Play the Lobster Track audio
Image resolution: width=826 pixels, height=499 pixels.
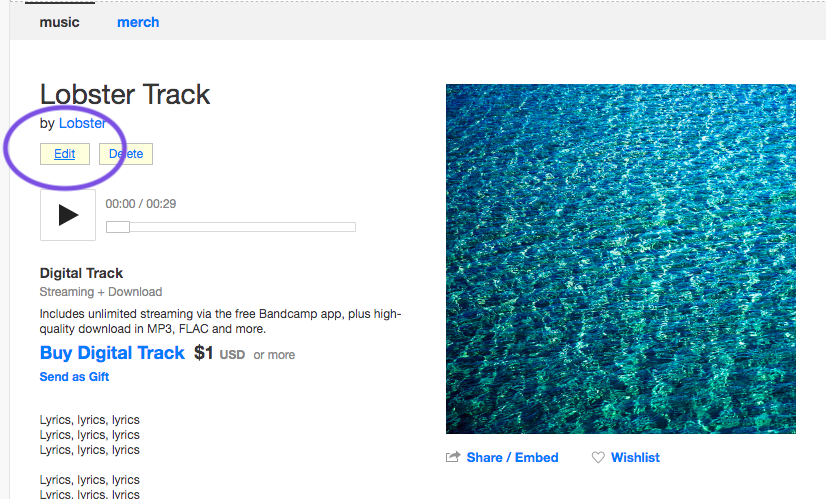68,215
